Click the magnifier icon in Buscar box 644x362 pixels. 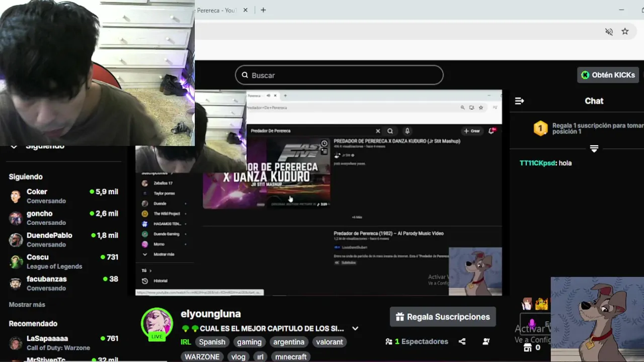coord(245,75)
